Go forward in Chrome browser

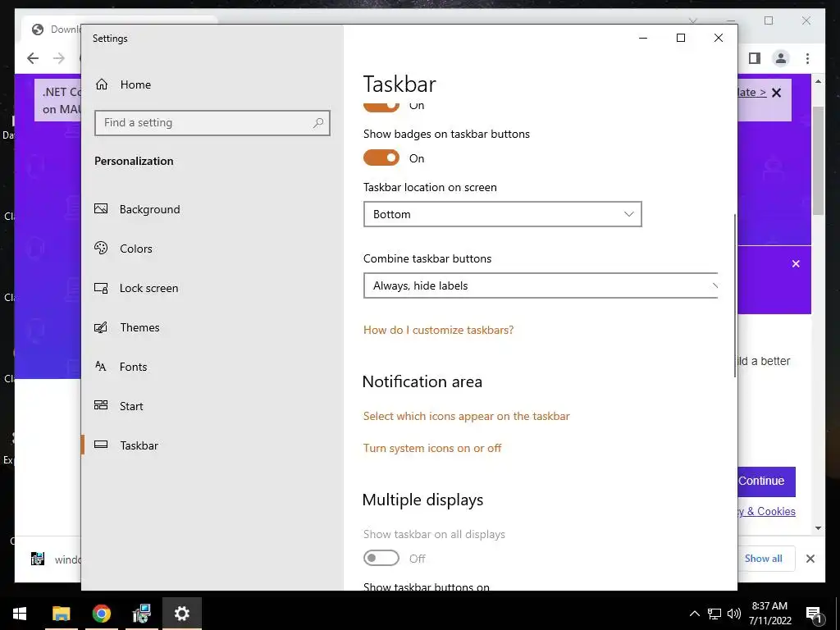(59, 58)
